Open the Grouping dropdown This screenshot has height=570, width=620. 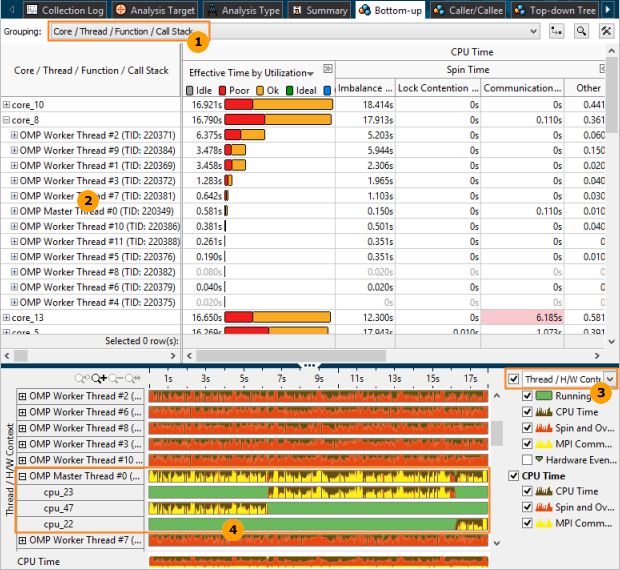pos(531,31)
